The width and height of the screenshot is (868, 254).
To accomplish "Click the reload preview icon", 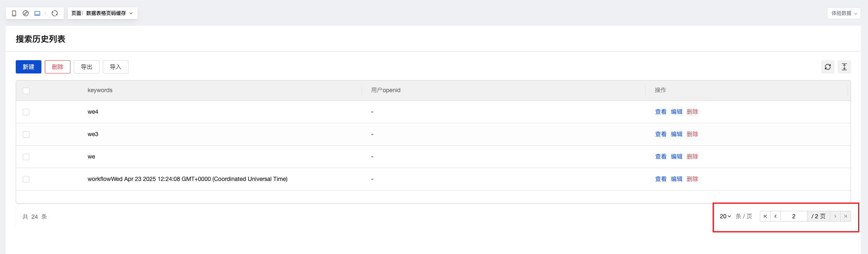I will pos(55,13).
